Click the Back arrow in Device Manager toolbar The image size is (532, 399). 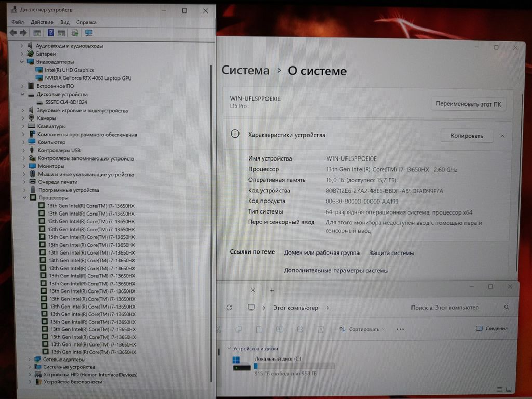tap(14, 33)
